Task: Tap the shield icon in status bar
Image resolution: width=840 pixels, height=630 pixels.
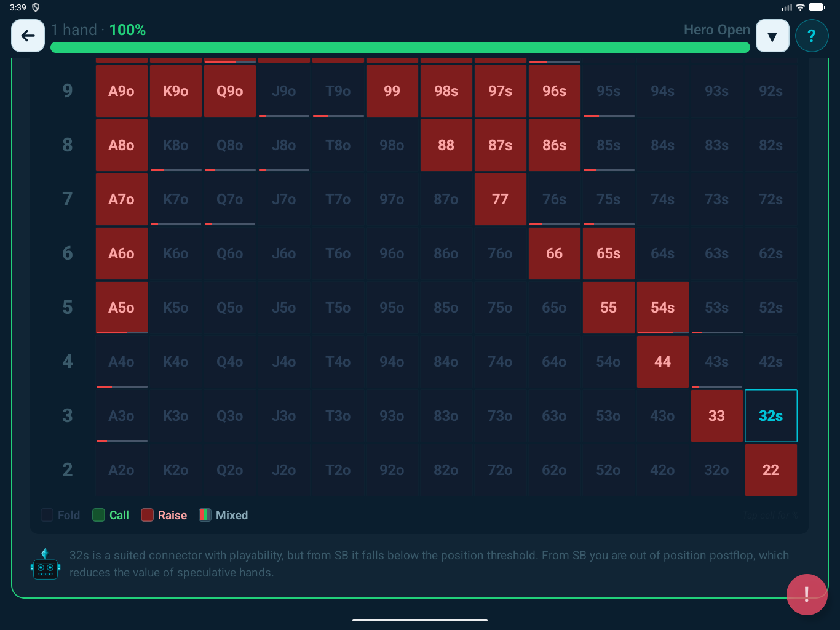Action: (36, 7)
